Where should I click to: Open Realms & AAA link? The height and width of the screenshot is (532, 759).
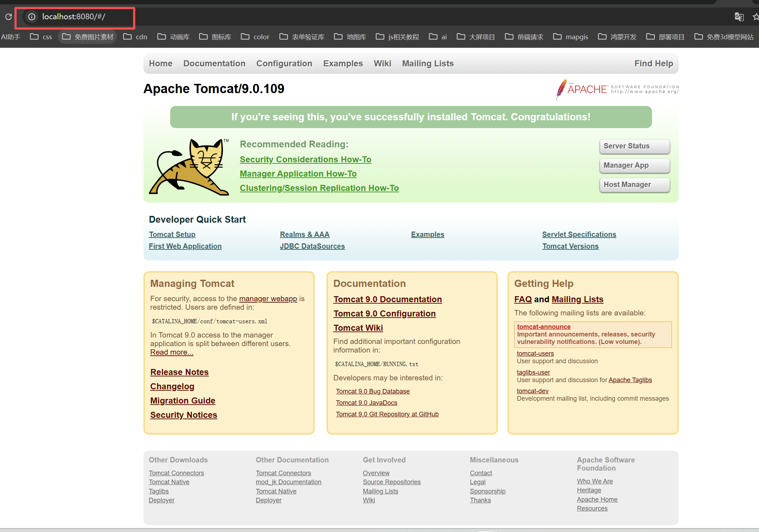coord(305,234)
